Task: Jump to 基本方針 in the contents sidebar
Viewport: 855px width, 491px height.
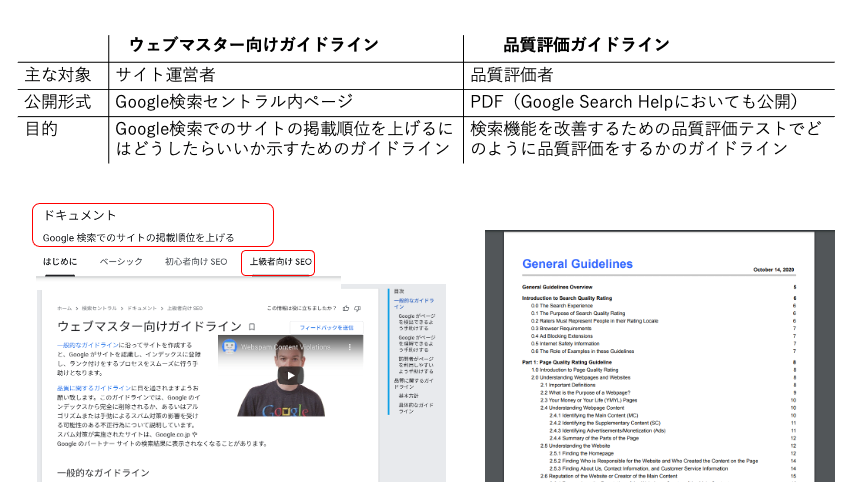Action: (408, 396)
